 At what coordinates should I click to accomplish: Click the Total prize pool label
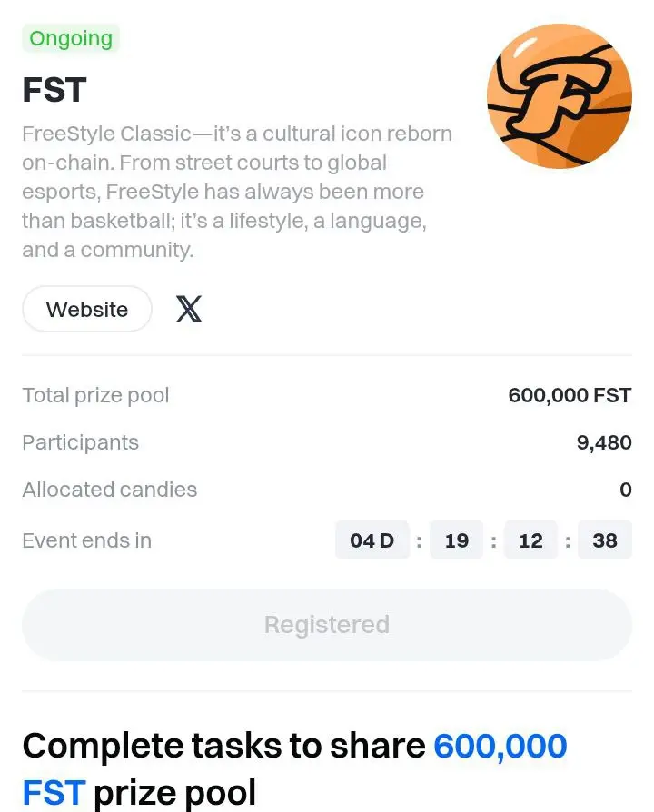pos(95,396)
